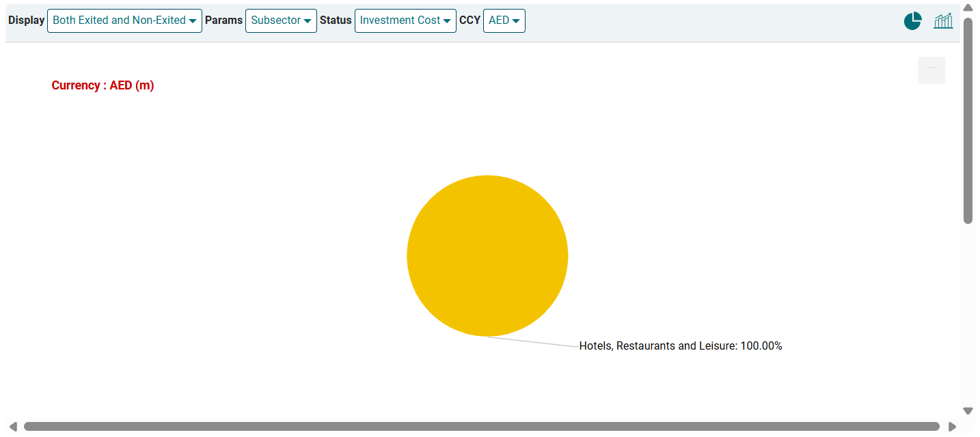Expand the Params Subsector dropdown

click(x=281, y=20)
